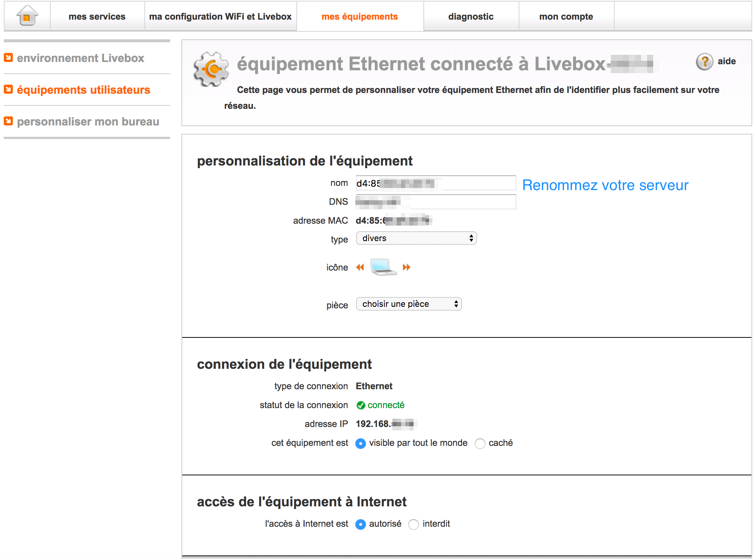Go to 'mon compte' tab
This screenshot has height=560, width=756.
[x=566, y=17]
